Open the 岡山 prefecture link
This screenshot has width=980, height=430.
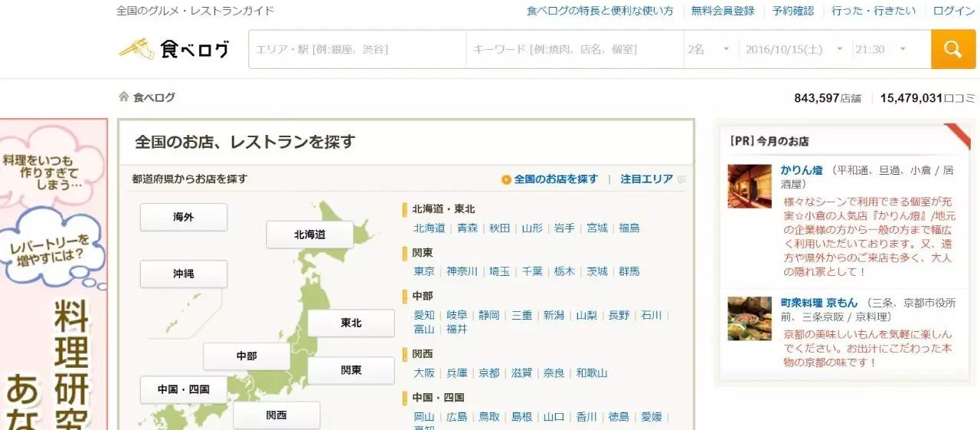pos(424,417)
